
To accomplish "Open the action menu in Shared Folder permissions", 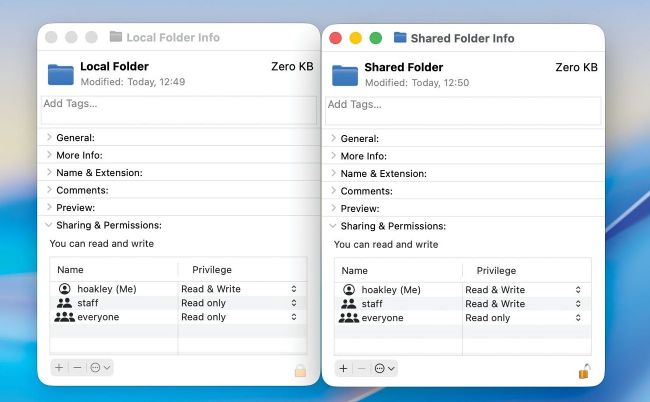I will [384, 368].
